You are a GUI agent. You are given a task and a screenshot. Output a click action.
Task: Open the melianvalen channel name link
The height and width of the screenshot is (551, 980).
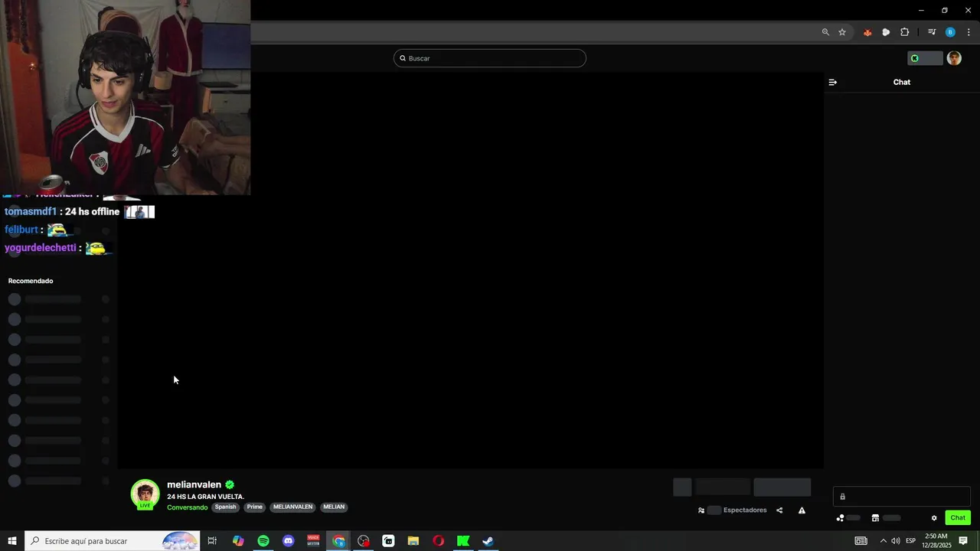(x=194, y=484)
